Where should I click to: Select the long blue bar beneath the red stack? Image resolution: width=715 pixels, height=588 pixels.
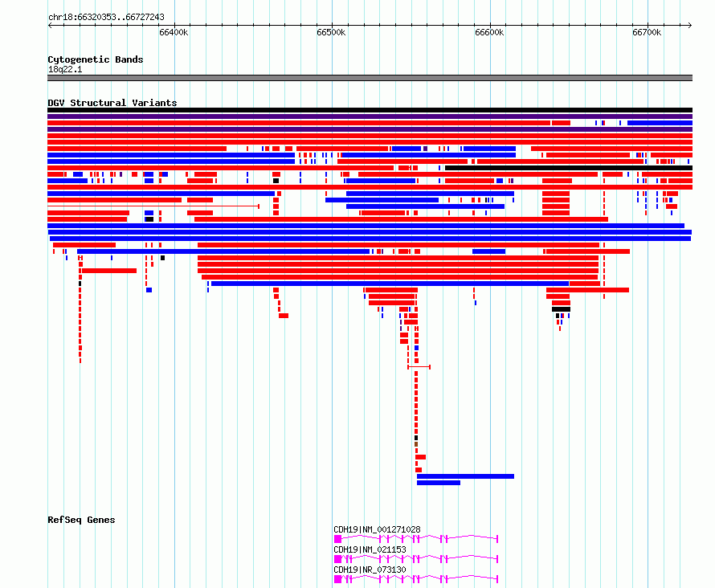click(390, 284)
